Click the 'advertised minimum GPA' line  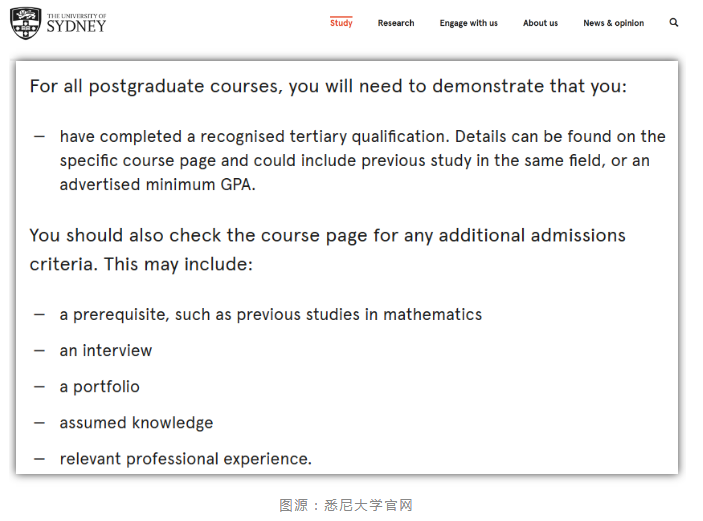[157, 184]
